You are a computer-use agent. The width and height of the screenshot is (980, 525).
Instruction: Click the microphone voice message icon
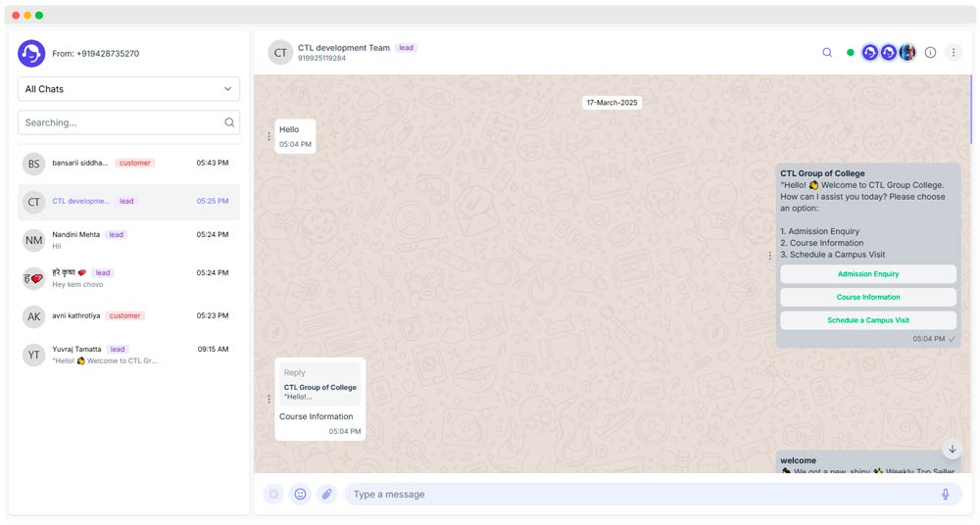tap(945, 495)
